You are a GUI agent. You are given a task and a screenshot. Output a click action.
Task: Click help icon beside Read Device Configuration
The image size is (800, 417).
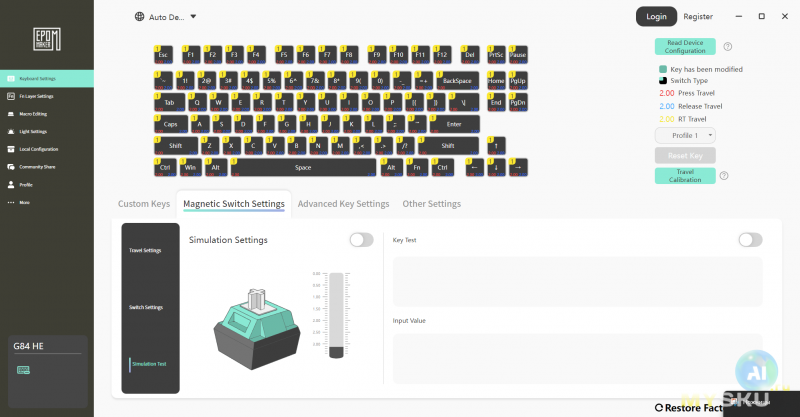[x=728, y=46]
